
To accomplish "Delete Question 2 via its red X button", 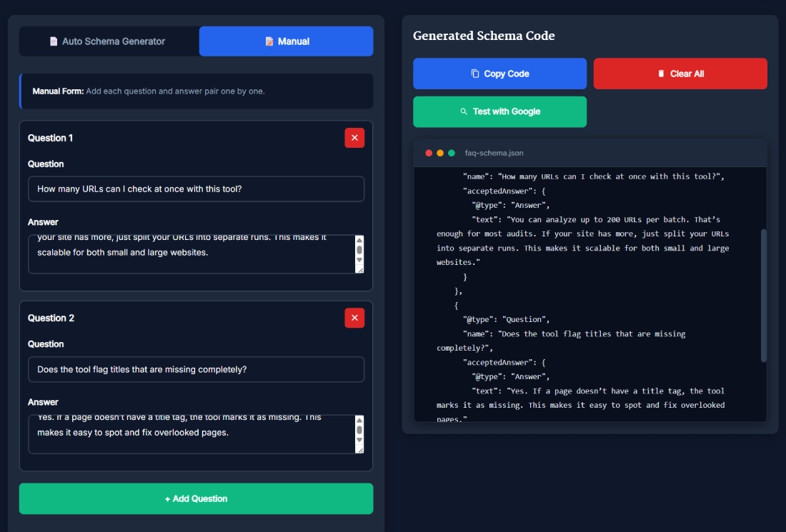I will pyautogui.click(x=354, y=318).
